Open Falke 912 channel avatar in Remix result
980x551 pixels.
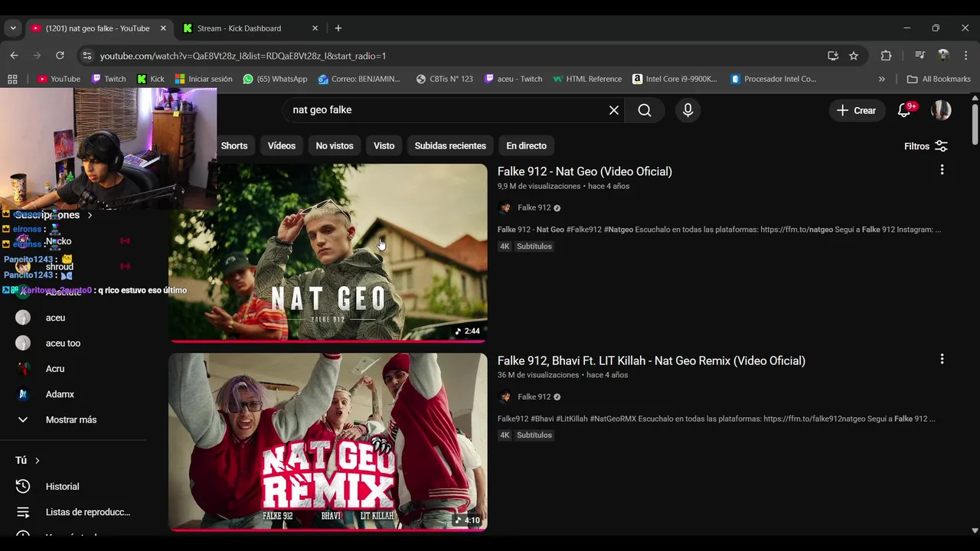505,397
